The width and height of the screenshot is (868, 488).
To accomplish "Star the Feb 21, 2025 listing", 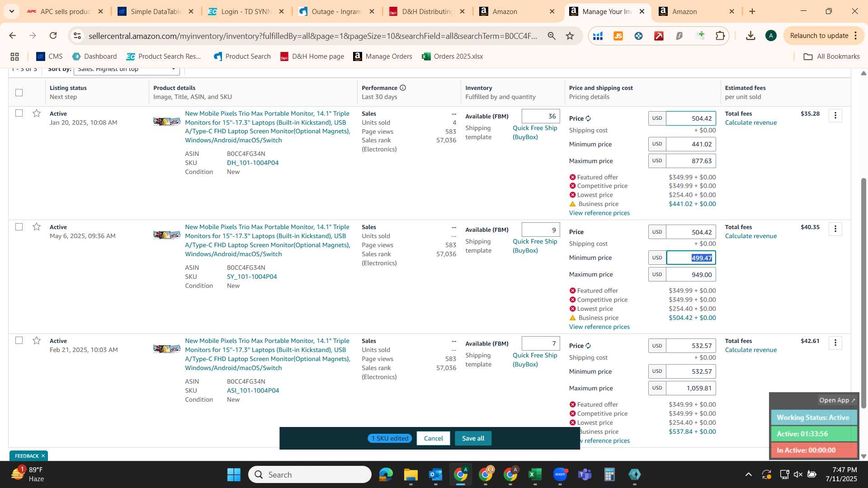I will click(x=37, y=340).
